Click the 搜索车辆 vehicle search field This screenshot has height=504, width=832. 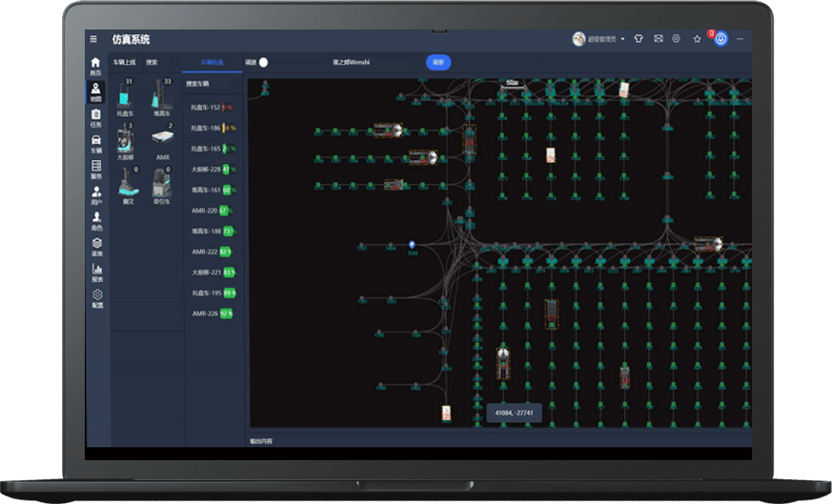click(213, 84)
